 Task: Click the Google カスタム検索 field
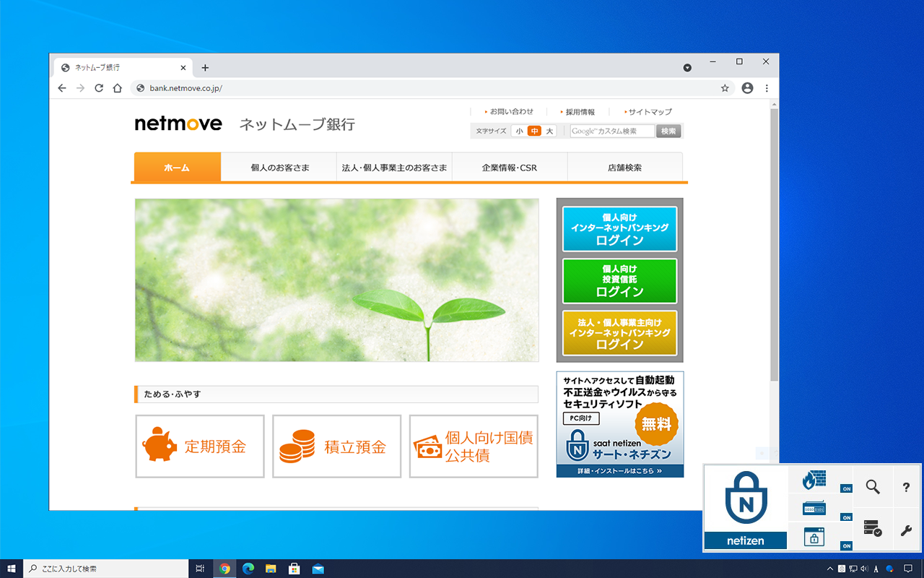coord(612,131)
